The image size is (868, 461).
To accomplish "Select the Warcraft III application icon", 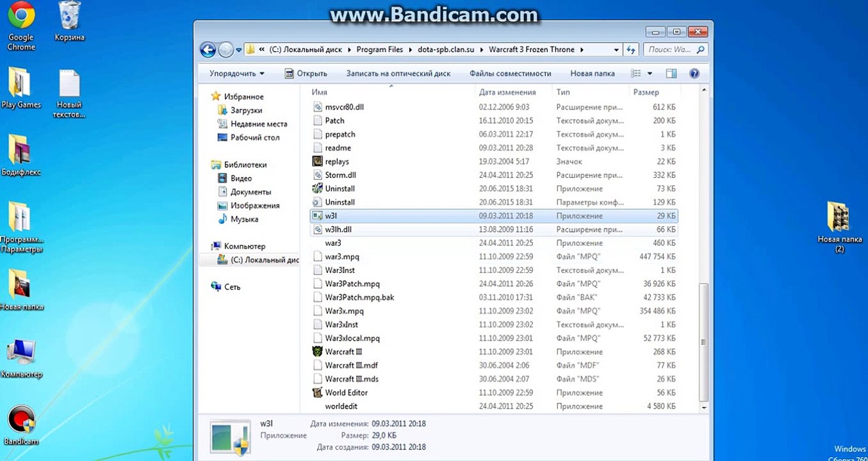I will (x=317, y=352).
